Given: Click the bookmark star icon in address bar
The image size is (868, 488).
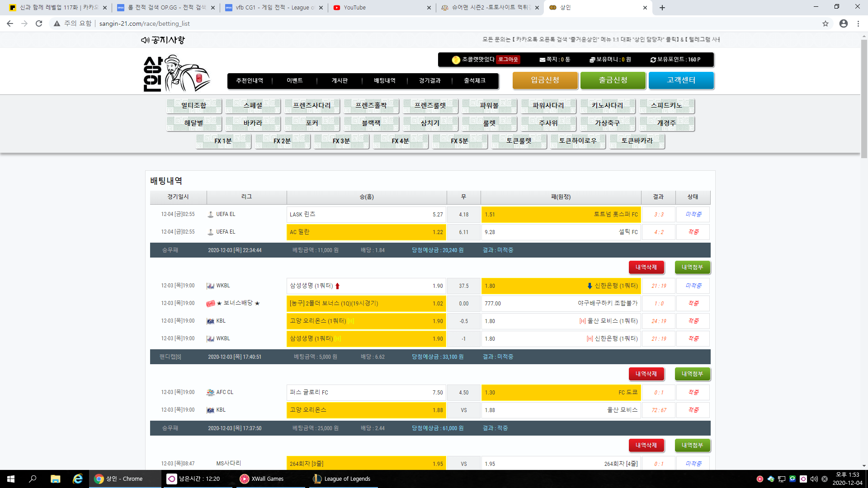Looking at the screenshot, I should coord(825,23).
